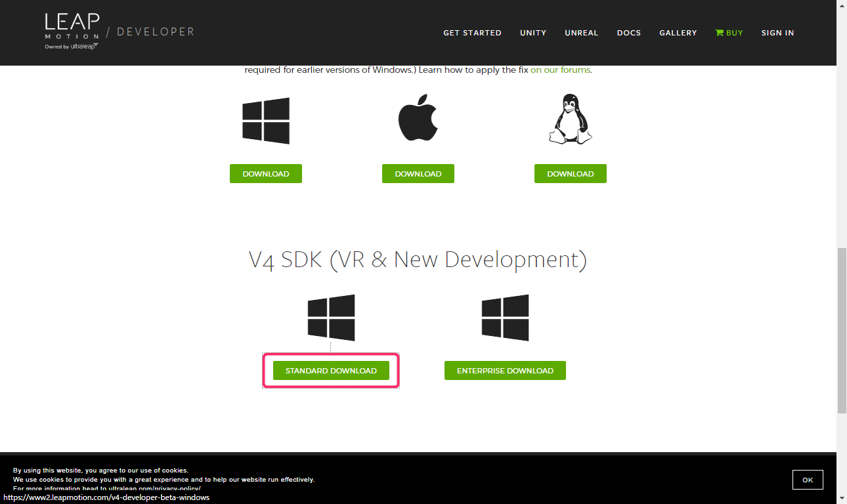Open the Unreal navigation item

pyautogui.click(x=582, y=33)
